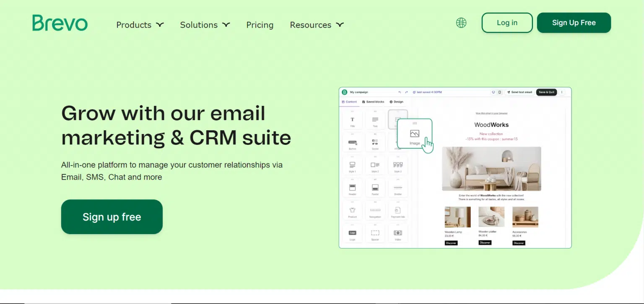Select the Social block icon
Screen dimensions: 644x304
click(375, 143)
